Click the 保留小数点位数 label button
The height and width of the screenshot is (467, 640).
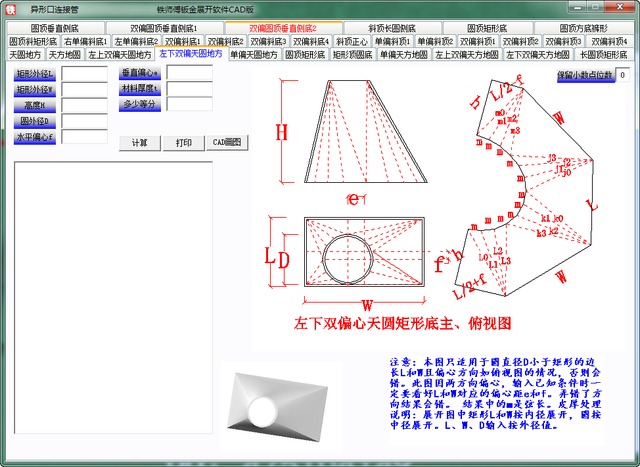pos(586,75)
